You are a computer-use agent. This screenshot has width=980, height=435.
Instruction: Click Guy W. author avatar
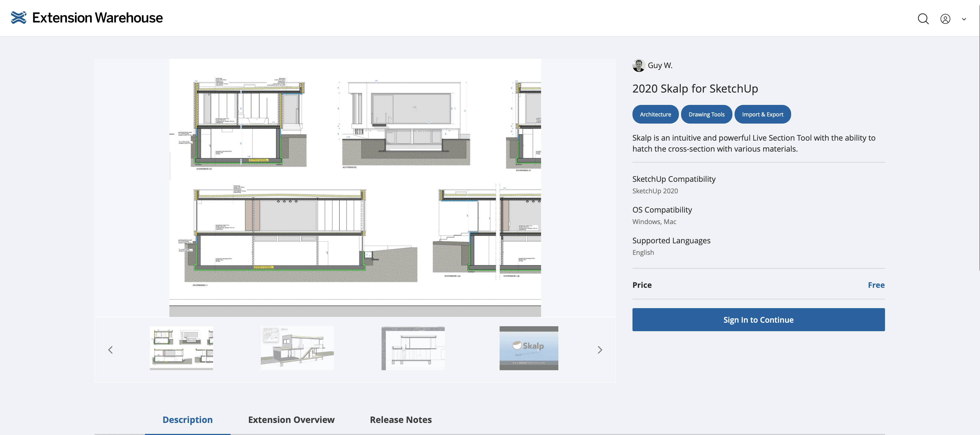[x=638, y=65]
